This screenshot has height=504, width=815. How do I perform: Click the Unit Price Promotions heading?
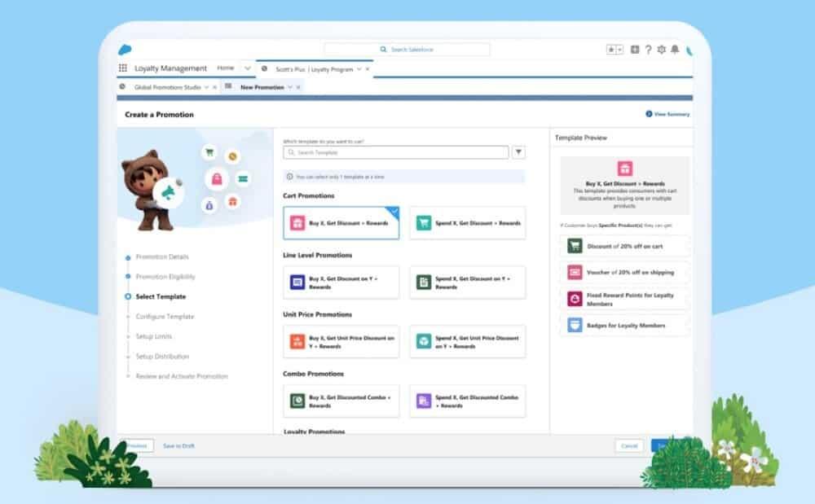(x=318, y=314)
